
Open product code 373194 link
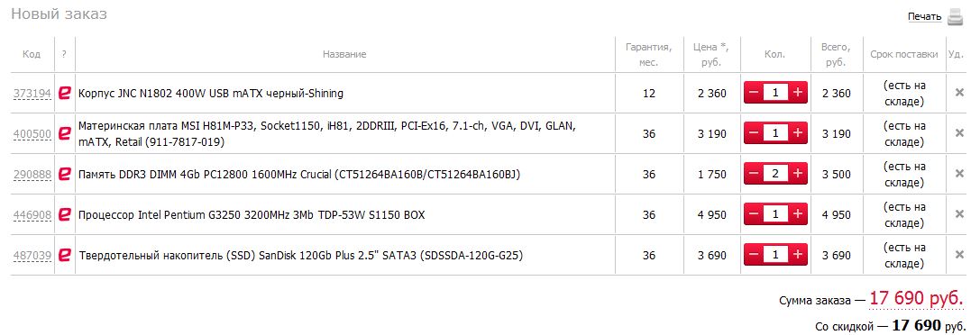(32, 94)
